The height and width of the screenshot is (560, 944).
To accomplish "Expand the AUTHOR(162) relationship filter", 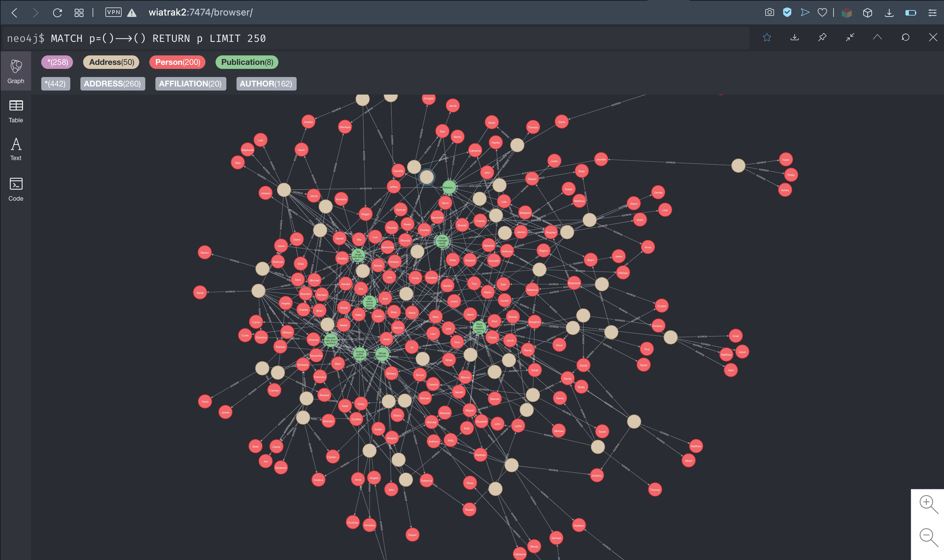I will click(265, 83).
